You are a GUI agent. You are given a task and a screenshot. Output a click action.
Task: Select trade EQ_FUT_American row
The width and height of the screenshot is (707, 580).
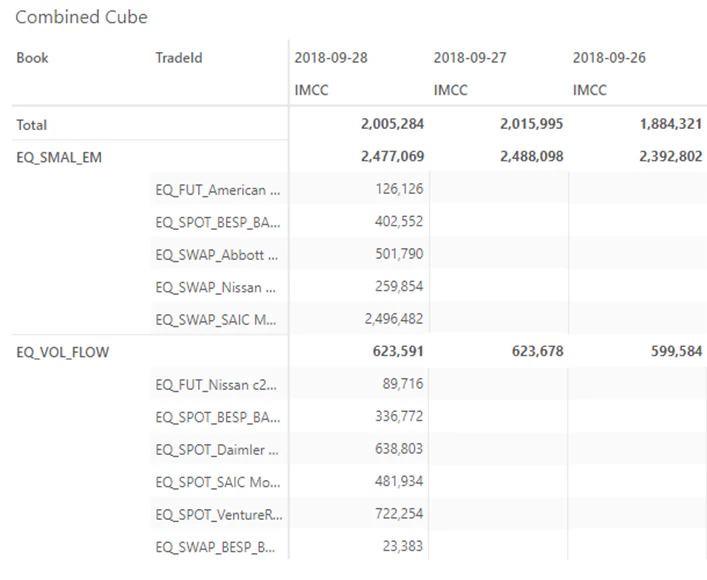tap(218, 190)
